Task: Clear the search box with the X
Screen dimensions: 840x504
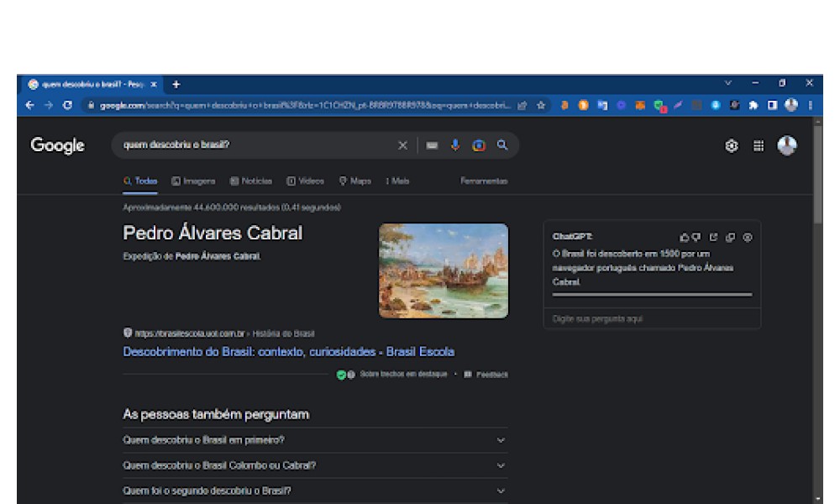Action: 403,145
